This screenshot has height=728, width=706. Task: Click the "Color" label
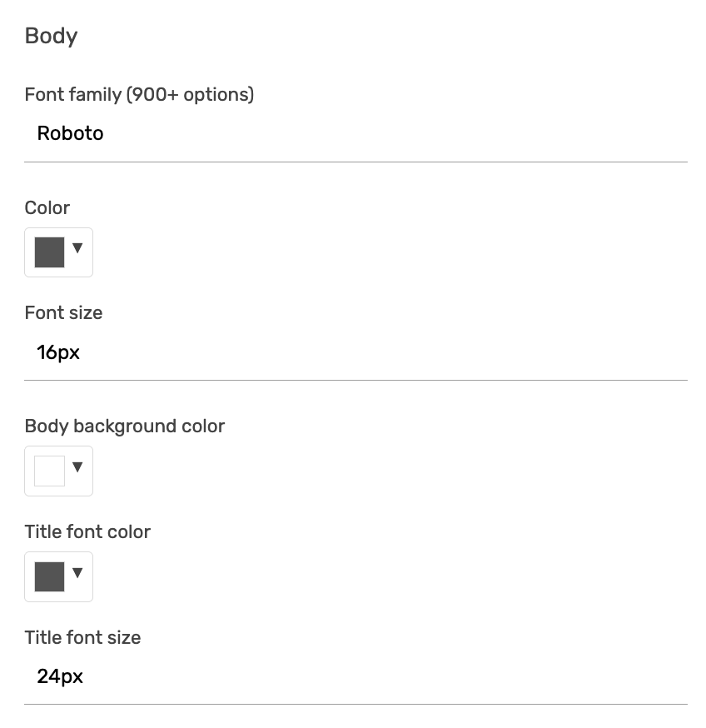click(47, 208)
